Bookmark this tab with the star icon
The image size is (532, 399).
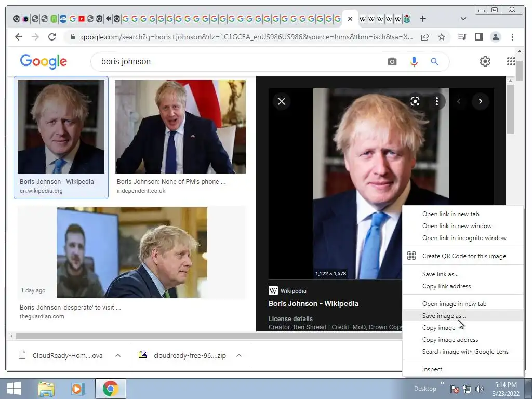tap(442, 37)
